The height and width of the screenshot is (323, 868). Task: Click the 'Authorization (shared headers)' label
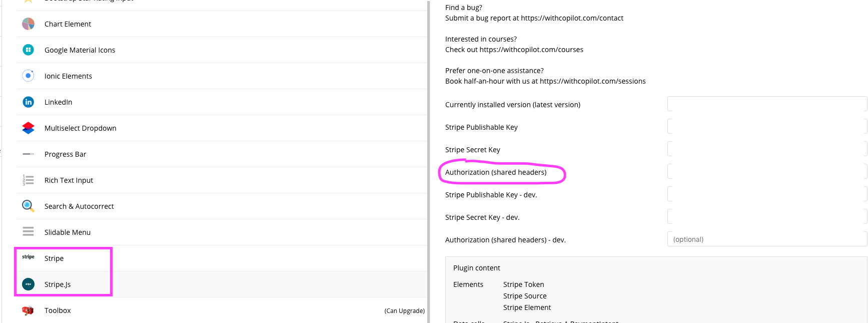tap(496, 172)
